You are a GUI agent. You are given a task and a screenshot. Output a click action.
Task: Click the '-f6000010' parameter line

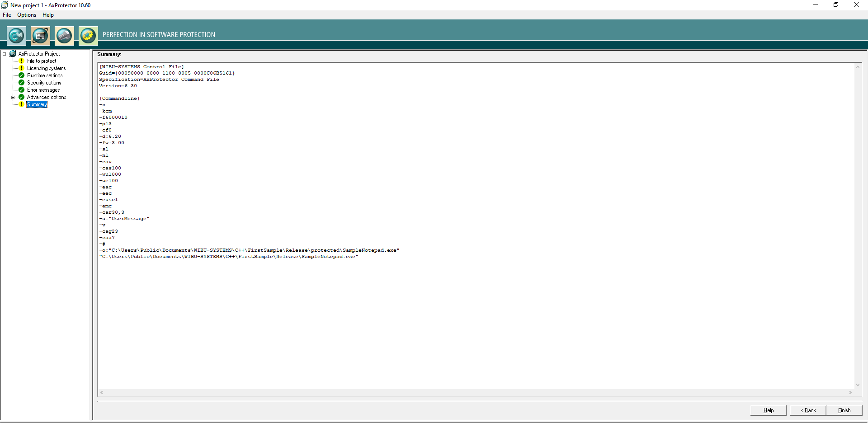113,117
